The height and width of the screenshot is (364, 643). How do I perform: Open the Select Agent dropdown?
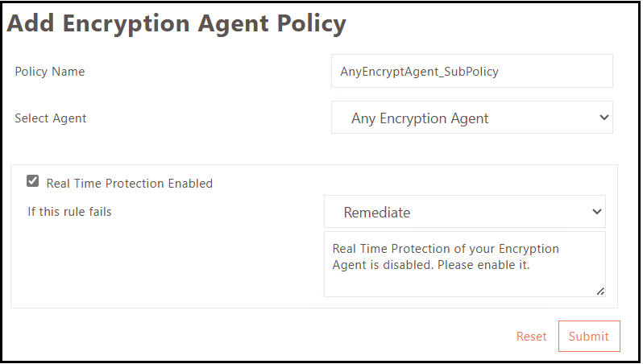point(471,118)
